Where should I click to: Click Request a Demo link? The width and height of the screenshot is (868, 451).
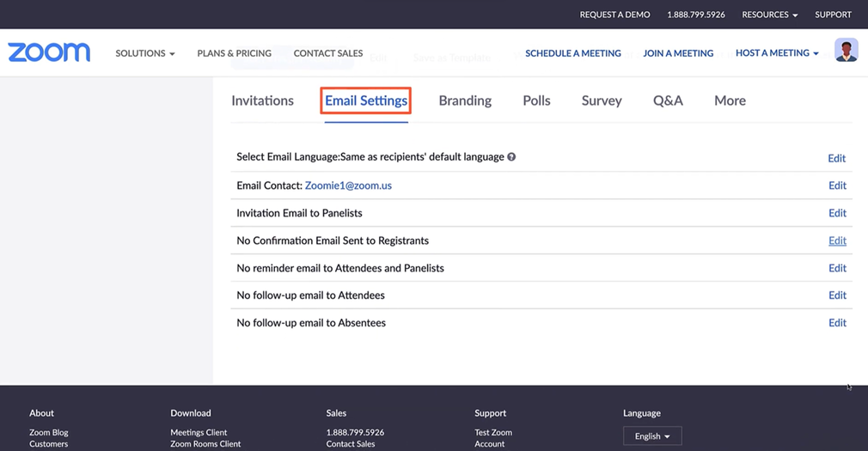click(614, 15)
